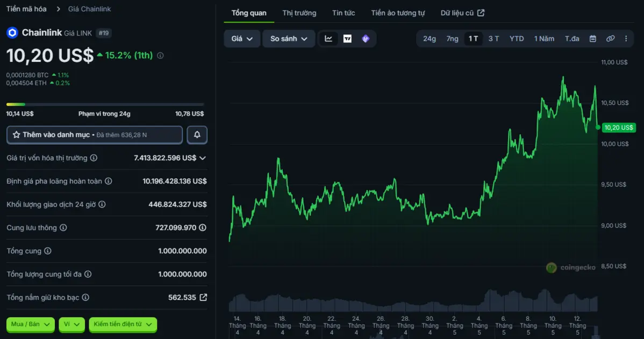Select the 24g time range
This screenshot has width=644, height=339.
(429, 39)
